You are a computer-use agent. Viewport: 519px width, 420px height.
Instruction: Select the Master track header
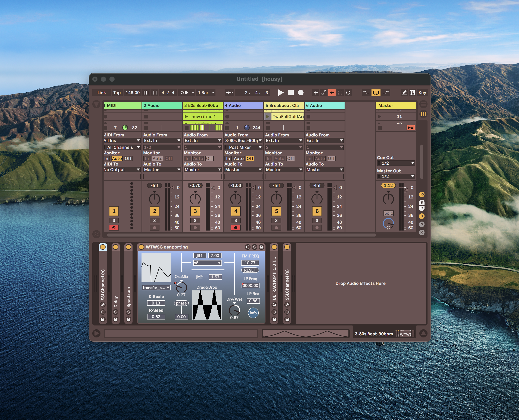[x=396, y=105]
